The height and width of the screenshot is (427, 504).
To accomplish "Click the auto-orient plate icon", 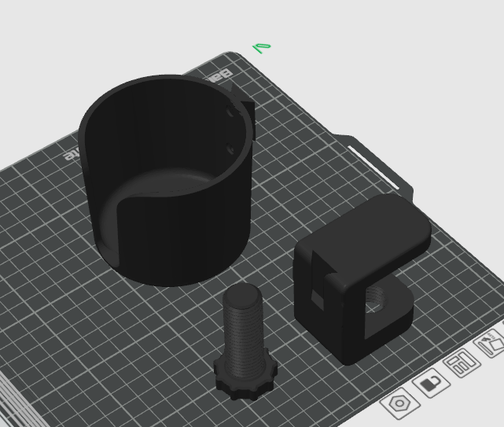I will point(490,344).
